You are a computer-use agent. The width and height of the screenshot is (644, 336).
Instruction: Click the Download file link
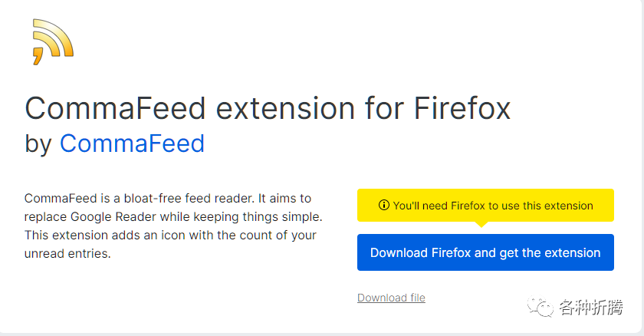391,298
